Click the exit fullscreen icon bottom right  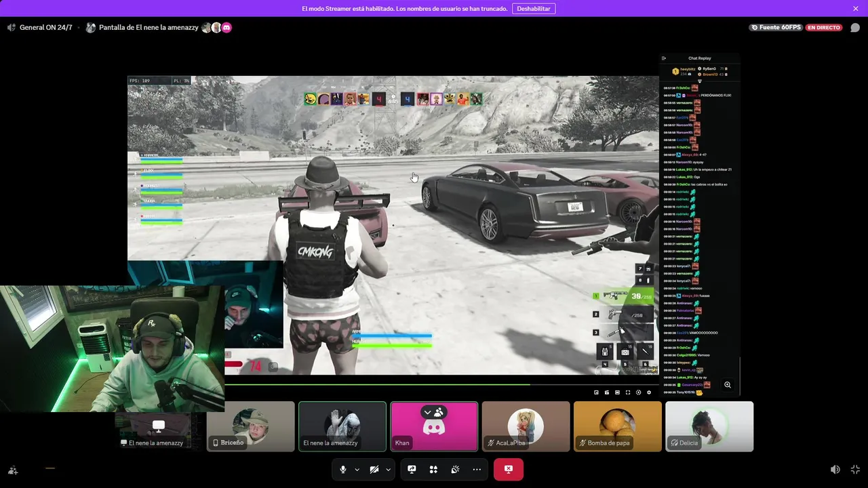coord(855,469)
